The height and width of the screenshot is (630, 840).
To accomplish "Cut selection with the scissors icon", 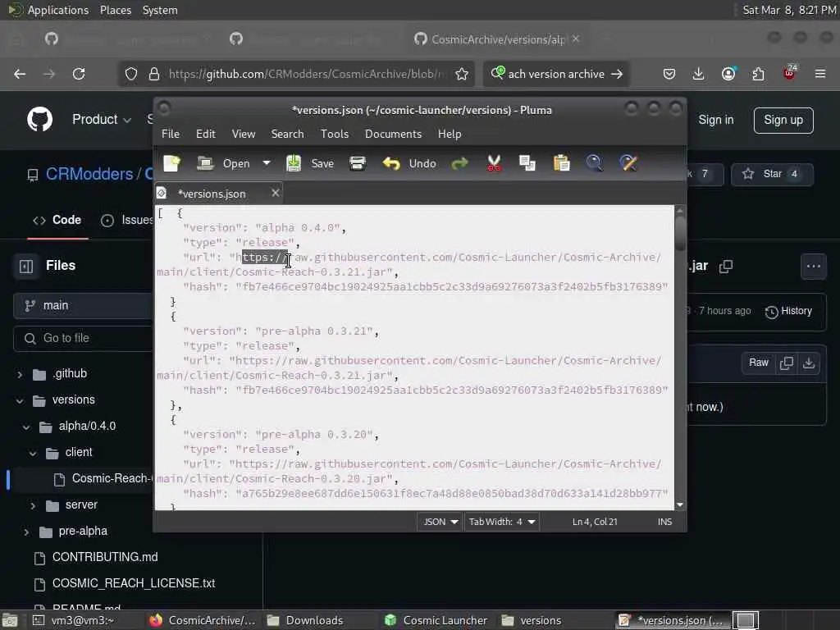I will pyautogui.click(x=494, y=163).
